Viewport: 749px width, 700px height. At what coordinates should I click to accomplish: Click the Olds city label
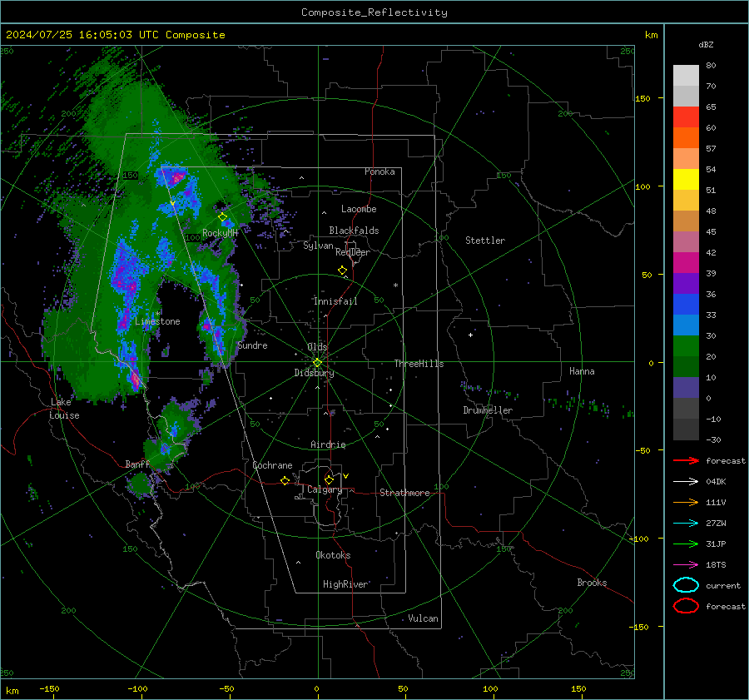pos(317,347)
